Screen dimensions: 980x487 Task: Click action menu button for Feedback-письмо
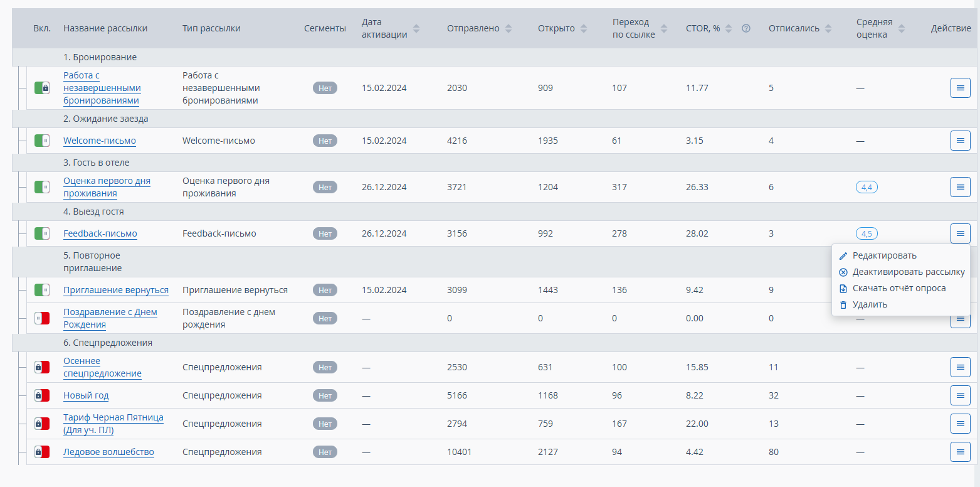point(960,233)
